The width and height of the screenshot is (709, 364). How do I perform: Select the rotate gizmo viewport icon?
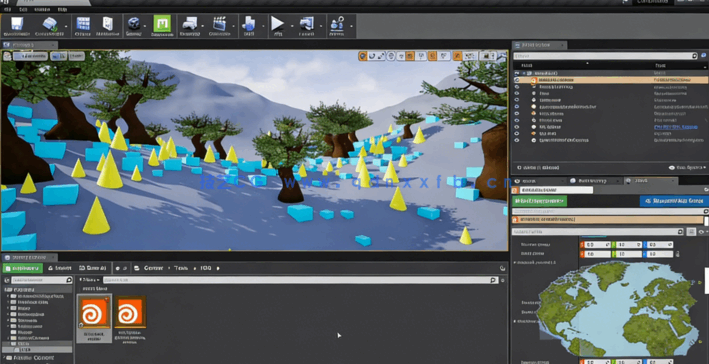point(372,56)
